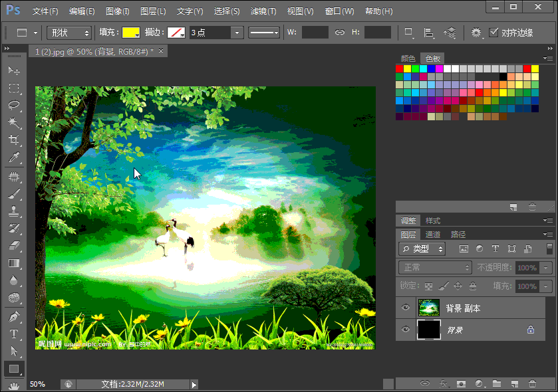Open the 图像(I) menu
558x392 pixels.
tap(118, 11)
